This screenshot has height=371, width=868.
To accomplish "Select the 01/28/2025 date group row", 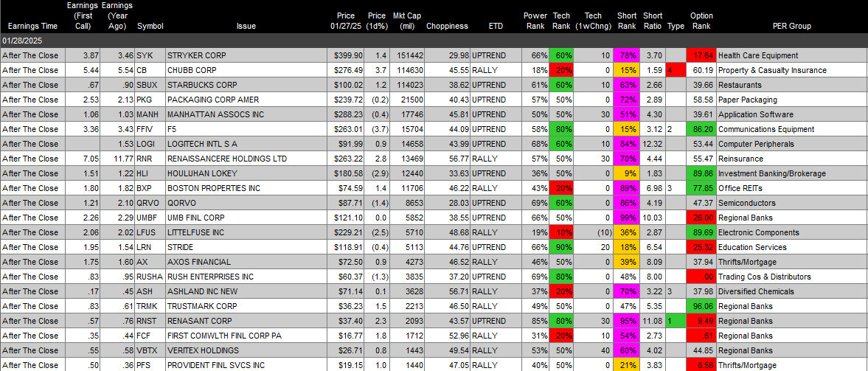I will pos(434,41).
